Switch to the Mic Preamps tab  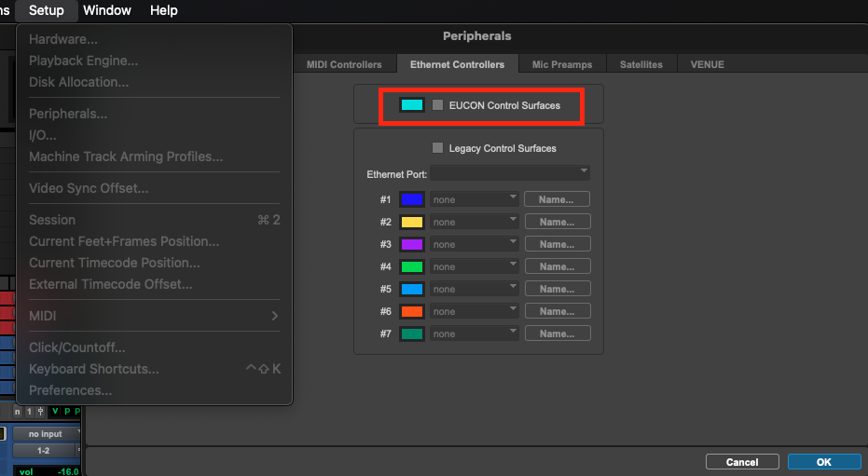pyautogui.click(x=562, y=64)
